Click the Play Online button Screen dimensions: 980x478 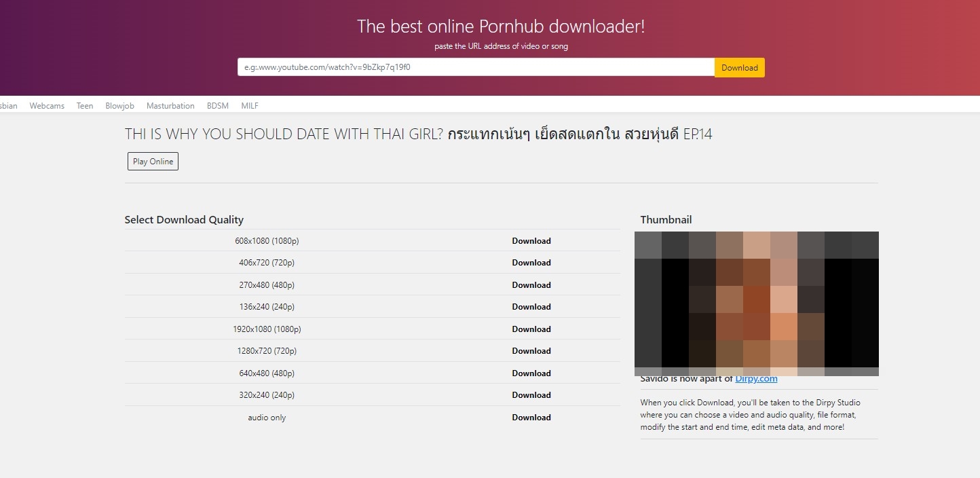153,162
